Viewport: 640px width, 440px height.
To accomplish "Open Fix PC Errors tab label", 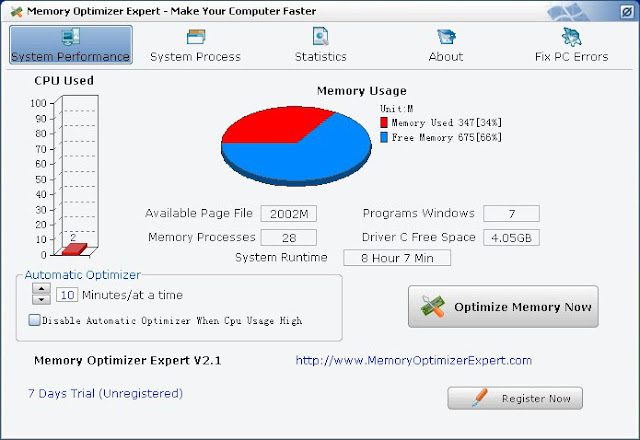I will click(x=571, y=57).
